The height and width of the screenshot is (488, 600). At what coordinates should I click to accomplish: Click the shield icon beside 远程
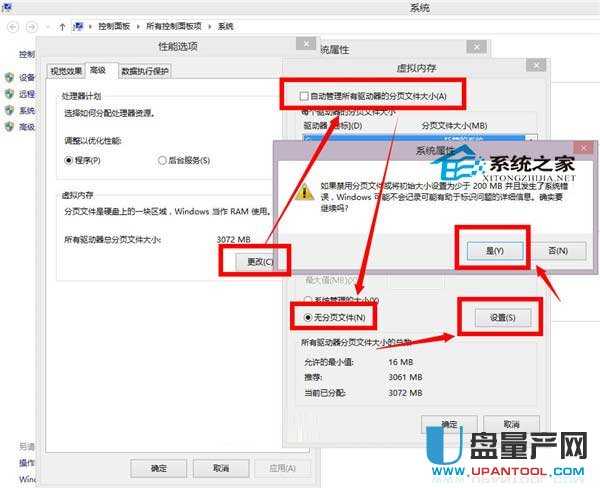coord(9,94)
